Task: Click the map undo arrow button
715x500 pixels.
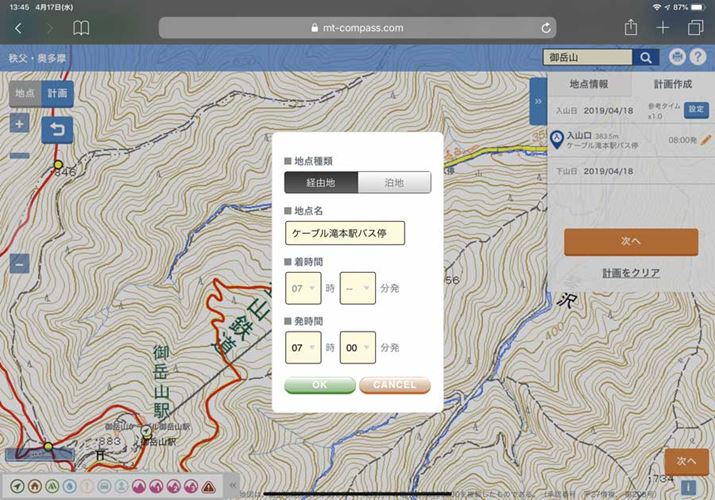Action: tap(58, 131)
